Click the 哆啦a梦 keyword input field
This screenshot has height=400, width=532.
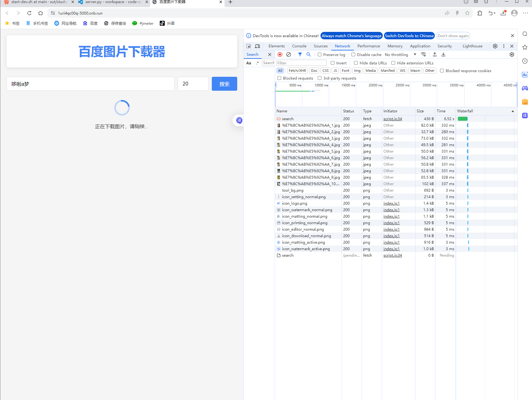pos(90,84)
